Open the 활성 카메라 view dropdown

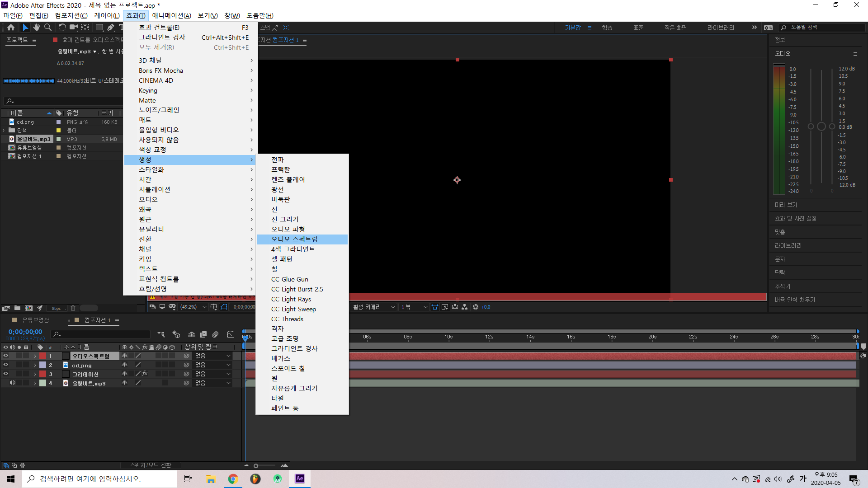pos(374,307)
